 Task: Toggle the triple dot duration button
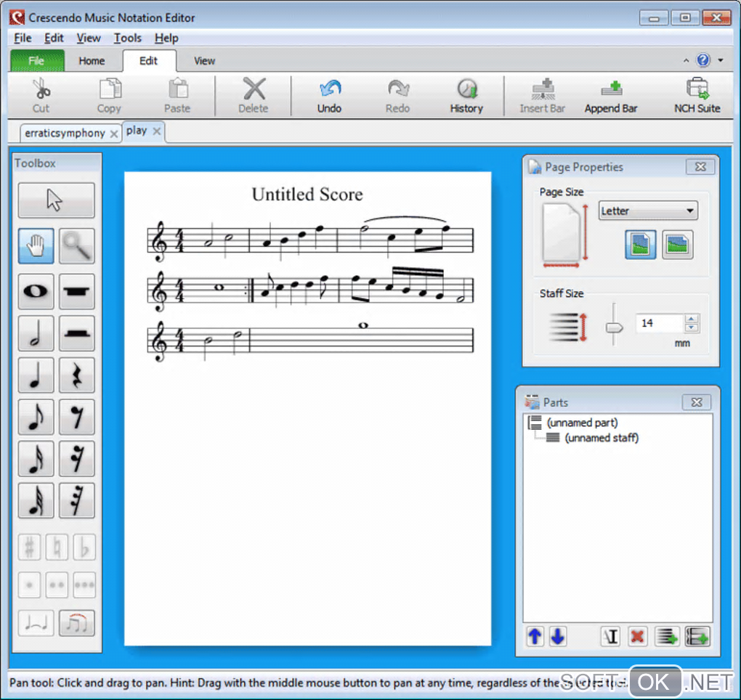(x=84, y=585)
